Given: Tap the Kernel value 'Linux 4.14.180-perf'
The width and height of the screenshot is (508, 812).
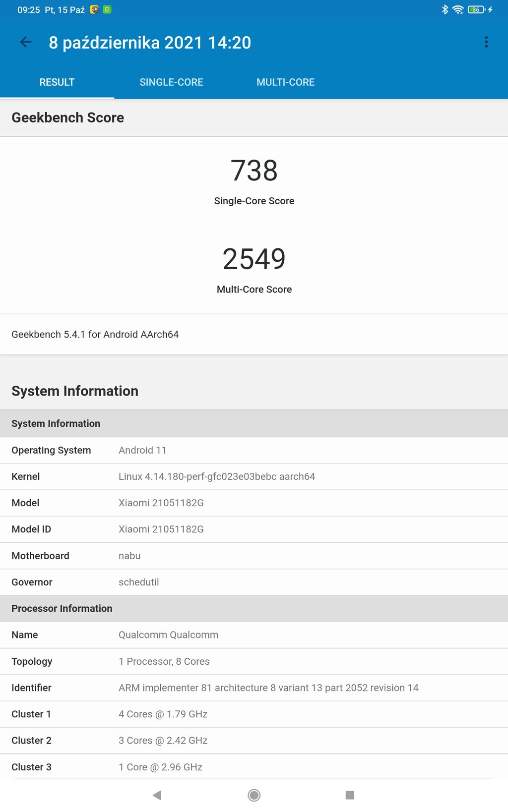Looking at the screenshot, I should 217,476.
